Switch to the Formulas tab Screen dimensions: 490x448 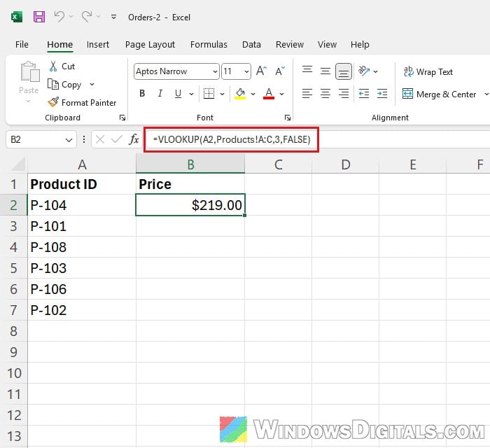tap(209, 45)
